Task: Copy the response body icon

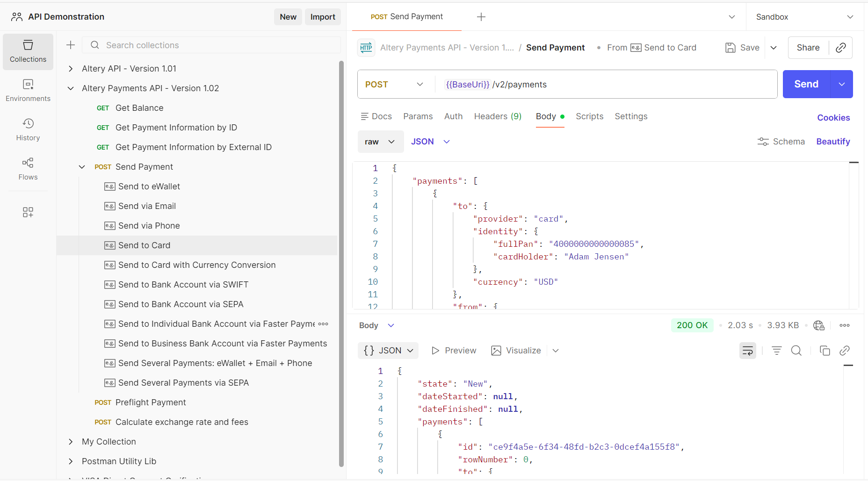Action: [x=825, y=351]
